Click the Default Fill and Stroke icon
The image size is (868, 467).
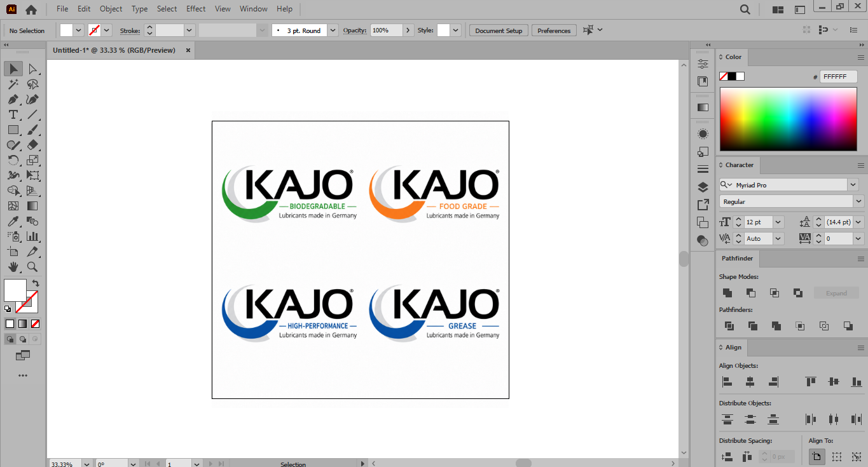coord(8,309)
